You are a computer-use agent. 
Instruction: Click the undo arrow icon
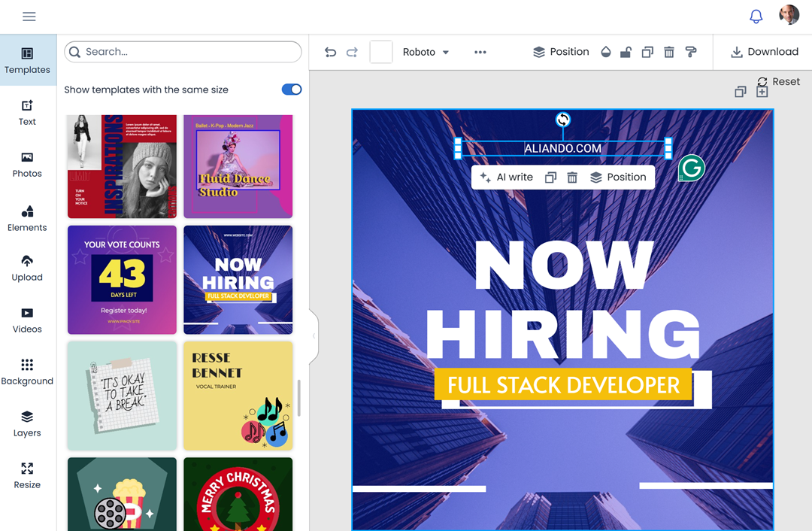pos(330,52)
